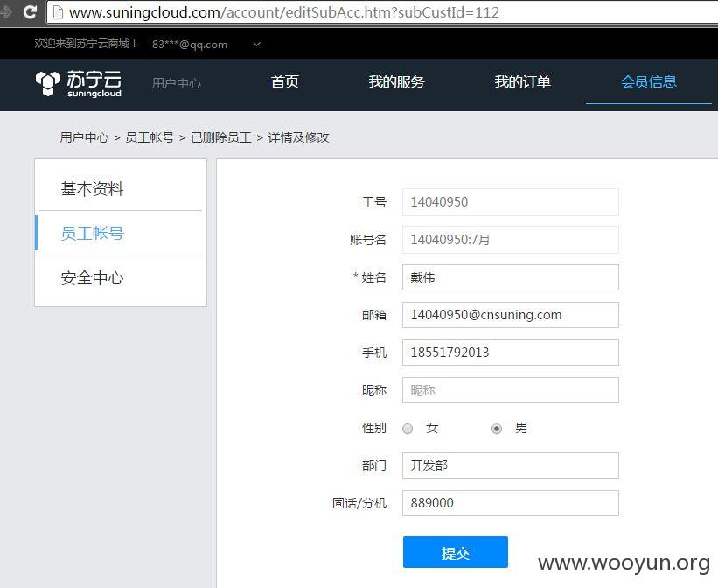The height and width of the screenshot is (588, 718).
Task: Click the 工号 field showing 14040950
Action: click(511, 202)
